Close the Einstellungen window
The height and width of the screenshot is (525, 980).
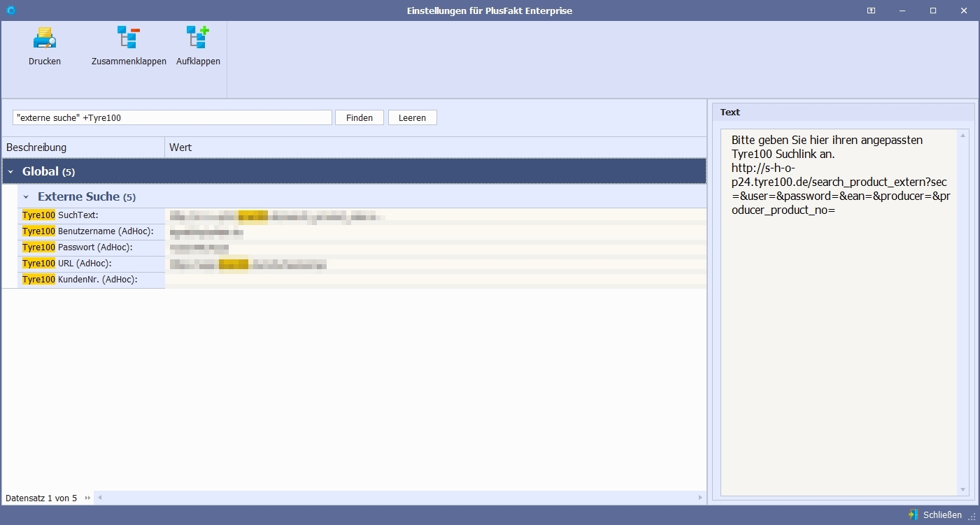(x=965, y=10)
